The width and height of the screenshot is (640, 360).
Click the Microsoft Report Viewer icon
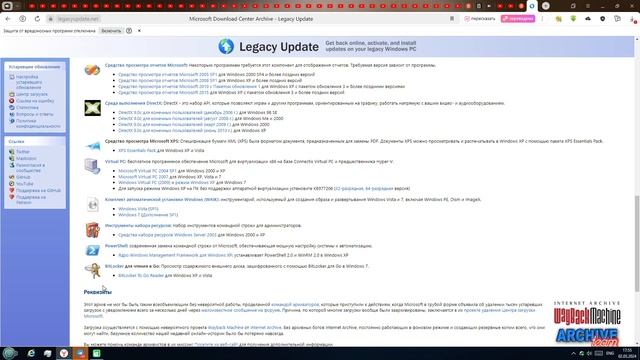[92, 70]
